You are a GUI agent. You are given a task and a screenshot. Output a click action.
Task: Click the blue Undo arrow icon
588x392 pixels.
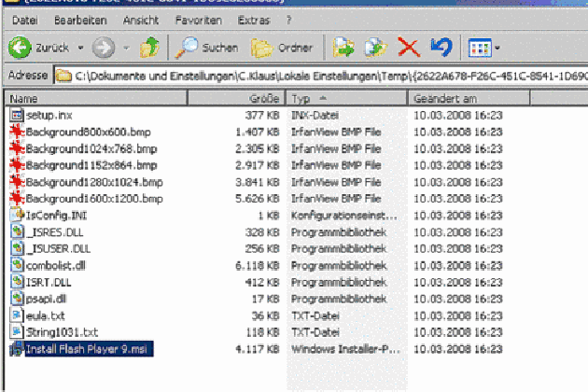[440, 47]
